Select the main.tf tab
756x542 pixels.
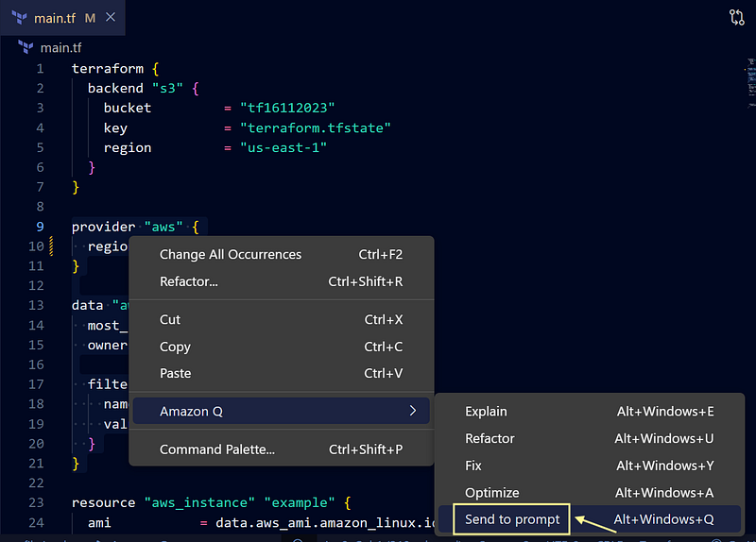62,18
